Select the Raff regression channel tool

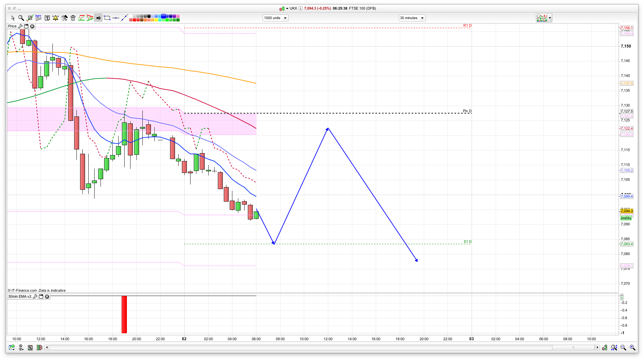(x=38, y=18)
